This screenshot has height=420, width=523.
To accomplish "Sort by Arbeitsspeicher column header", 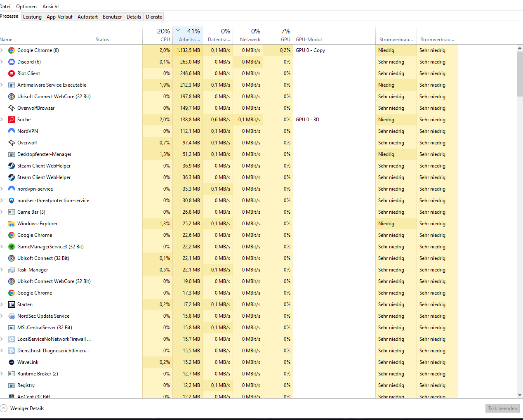I will (x=188, y=35).
